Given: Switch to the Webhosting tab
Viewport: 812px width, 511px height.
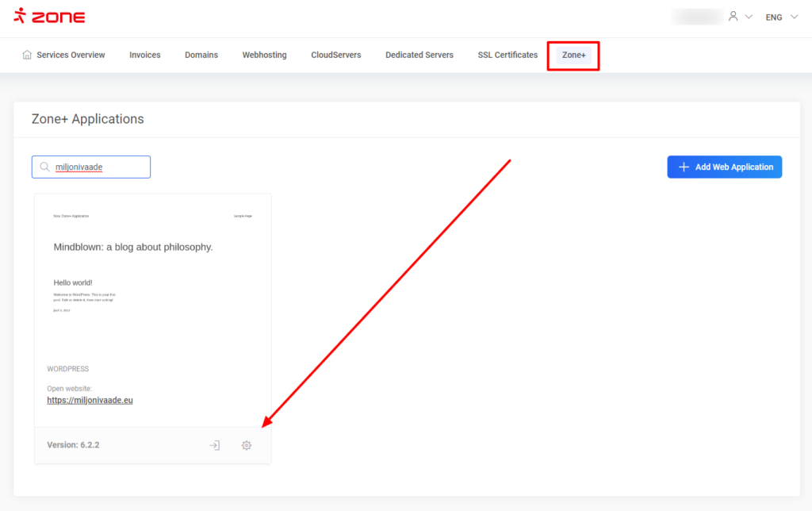Looking at the screenshot, I should (264, 56).
